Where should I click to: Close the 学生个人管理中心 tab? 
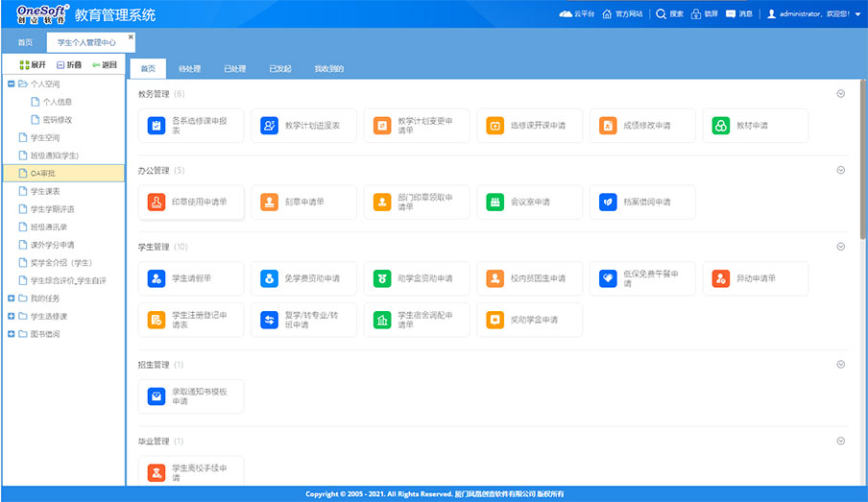132,36
